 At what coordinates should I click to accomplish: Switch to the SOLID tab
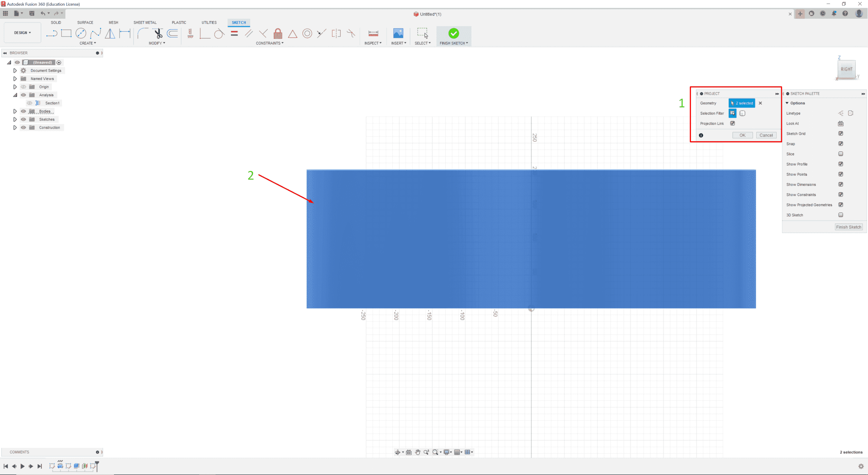point(56,23)
